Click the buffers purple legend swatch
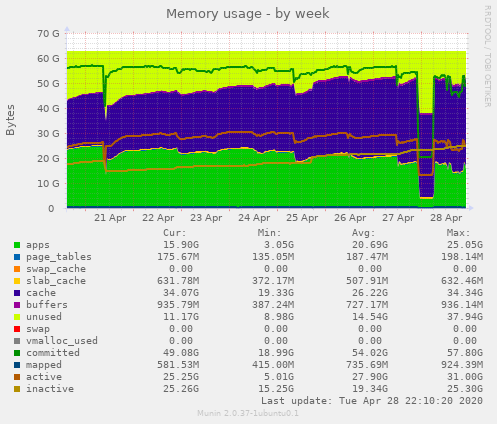The width and height of the screenshot is (497, 424). 17,305
